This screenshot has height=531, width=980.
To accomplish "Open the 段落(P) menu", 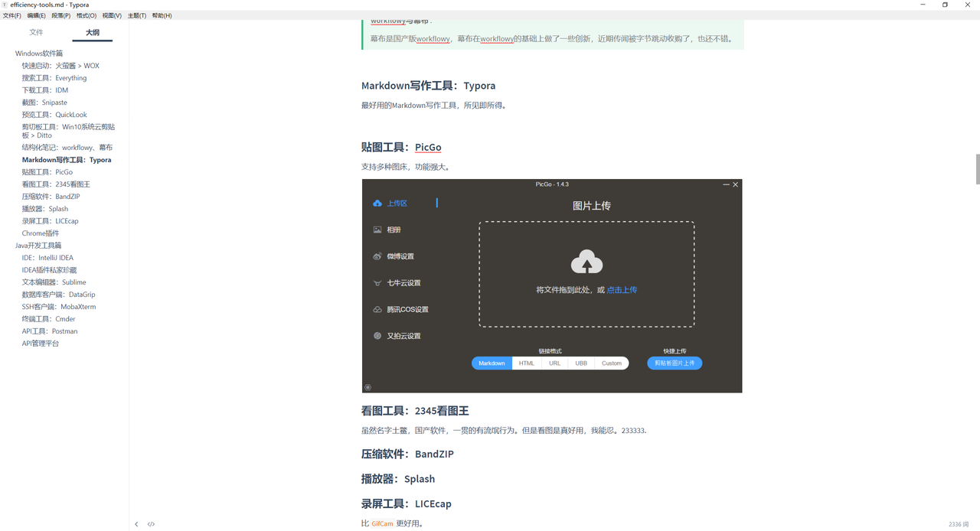I will pos(61,15).
